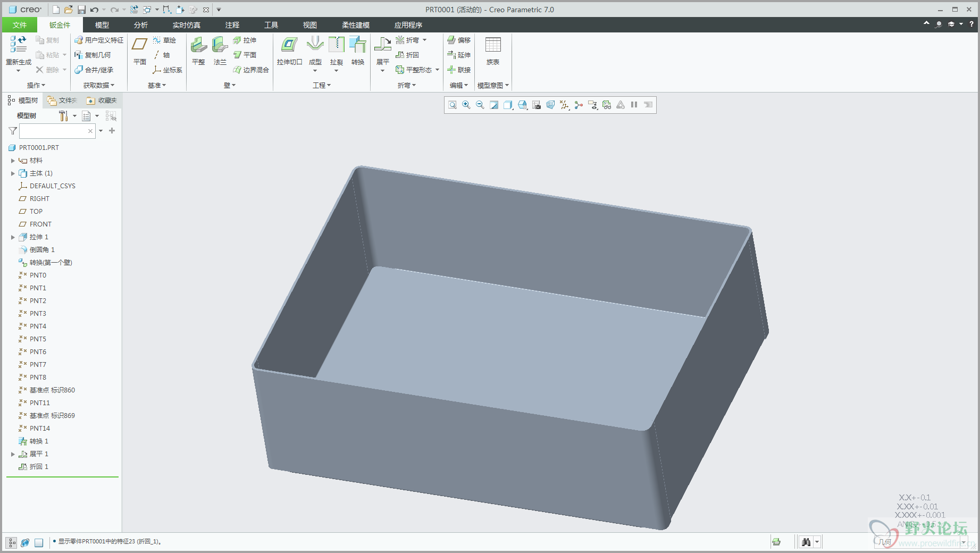Switch to the 应用程序 ribbon tab

pyautogui.click(x=408, y=25)
